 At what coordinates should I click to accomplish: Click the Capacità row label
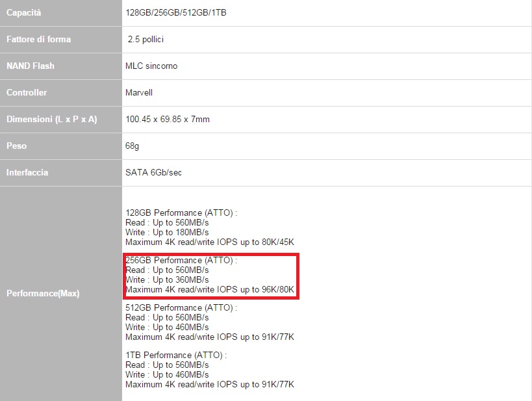[x=25, y=12]
